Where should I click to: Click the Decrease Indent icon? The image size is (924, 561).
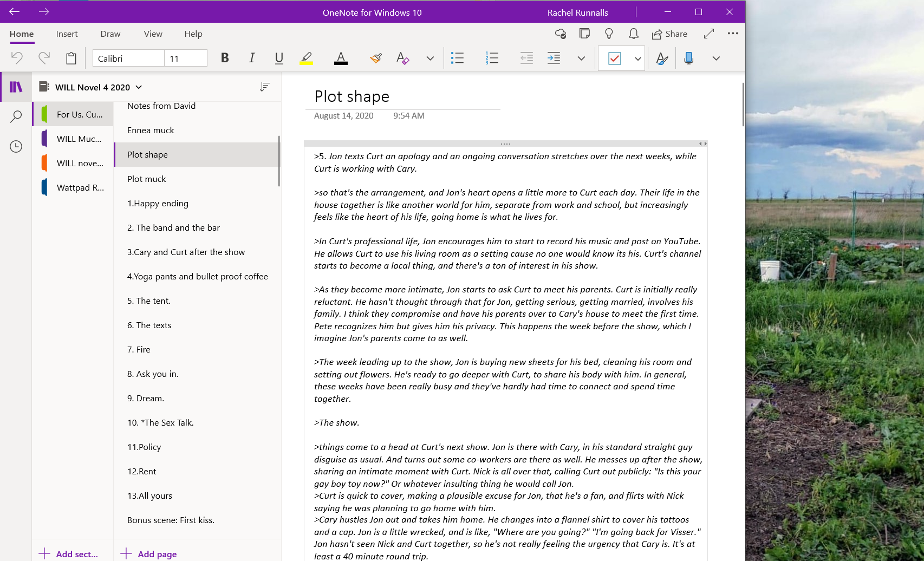pos(526,58)
